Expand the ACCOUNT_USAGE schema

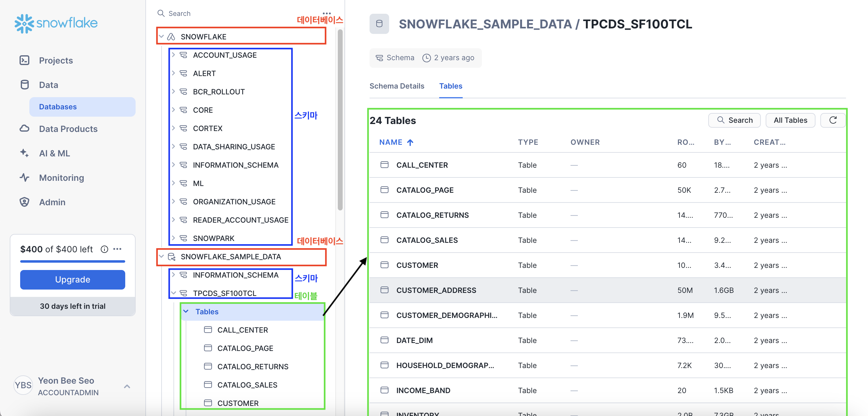[173, 55]
